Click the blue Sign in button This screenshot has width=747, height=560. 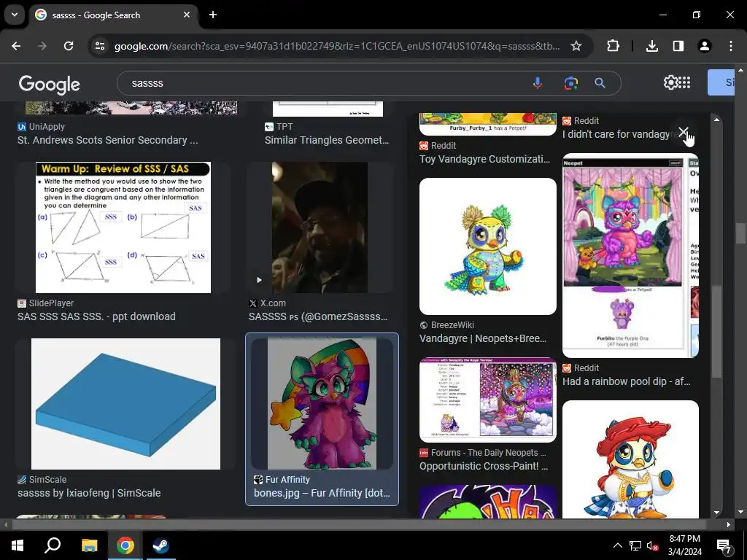pos(721,82)
